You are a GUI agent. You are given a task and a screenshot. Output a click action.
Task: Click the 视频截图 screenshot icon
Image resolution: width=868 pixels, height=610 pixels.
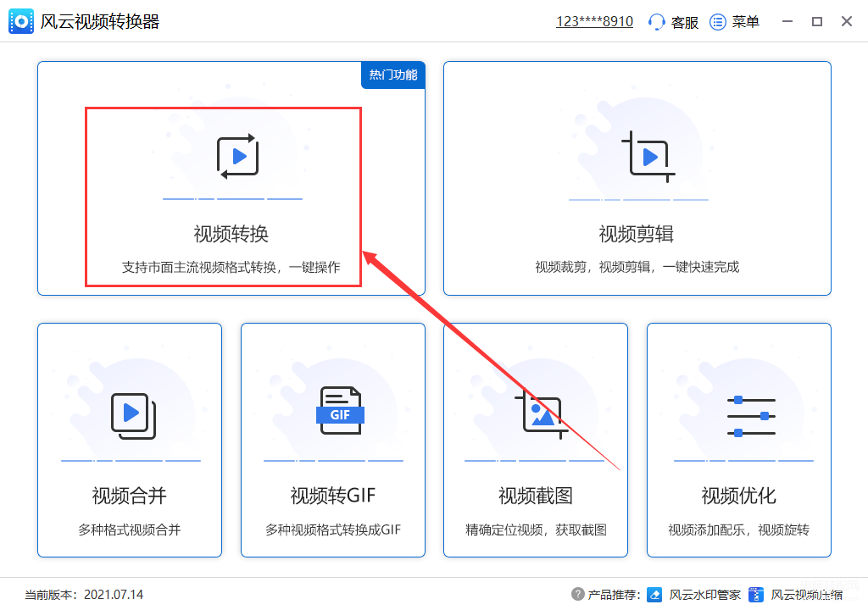[542, 414]
